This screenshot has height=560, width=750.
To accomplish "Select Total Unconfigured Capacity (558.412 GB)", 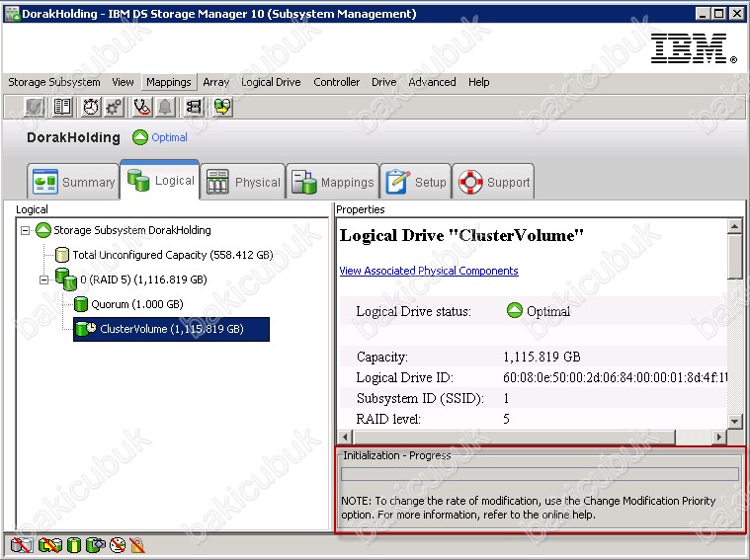I will (173, 255).
